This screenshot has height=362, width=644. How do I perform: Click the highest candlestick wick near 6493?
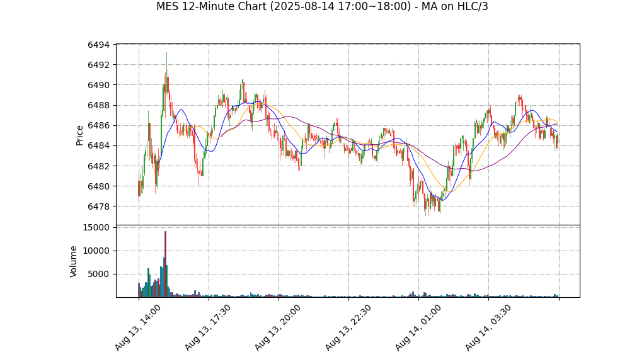click(166, 65)
